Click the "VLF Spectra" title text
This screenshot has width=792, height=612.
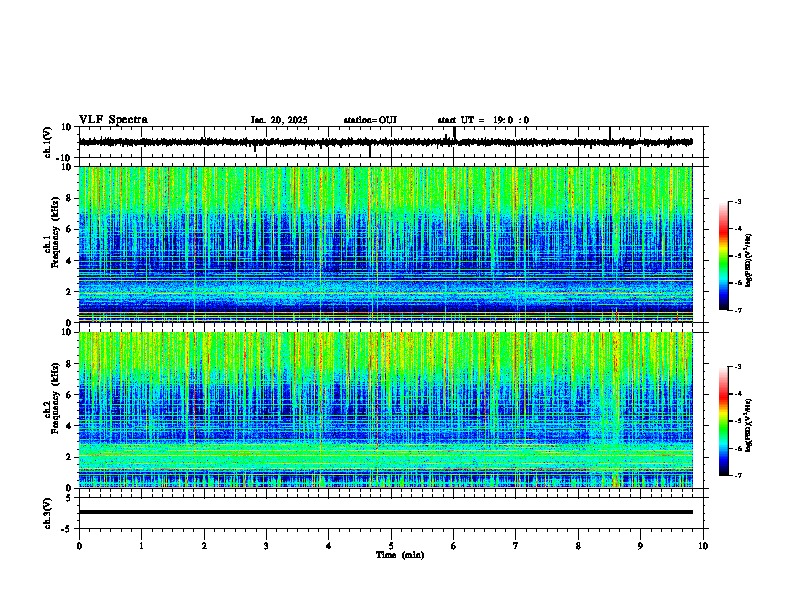(113, 120)
